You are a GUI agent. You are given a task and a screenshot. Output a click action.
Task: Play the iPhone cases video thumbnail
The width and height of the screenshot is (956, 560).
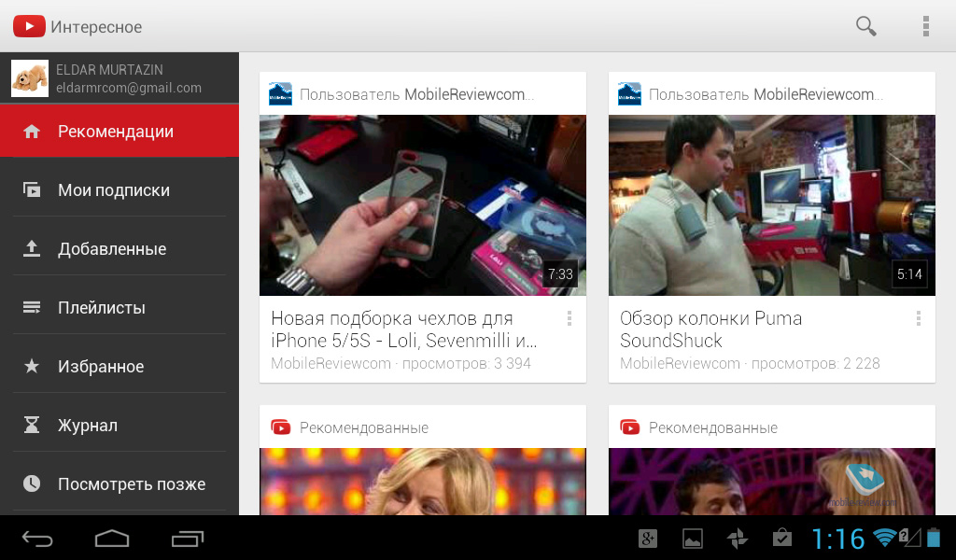(x=423, y=205)
